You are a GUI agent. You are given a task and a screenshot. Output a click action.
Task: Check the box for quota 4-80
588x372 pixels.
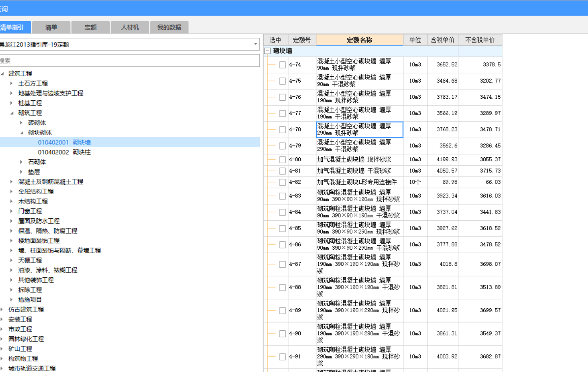(x=282, y=160)
